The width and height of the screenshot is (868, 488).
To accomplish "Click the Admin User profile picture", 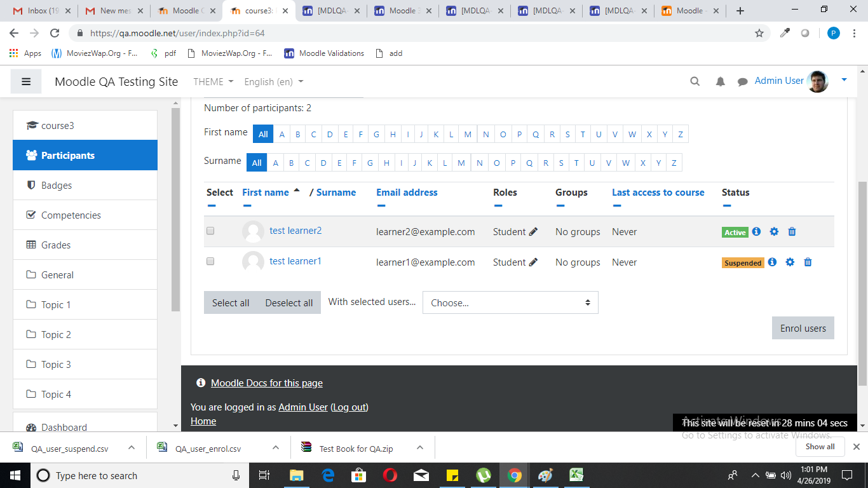I will [x=818, y=81].
